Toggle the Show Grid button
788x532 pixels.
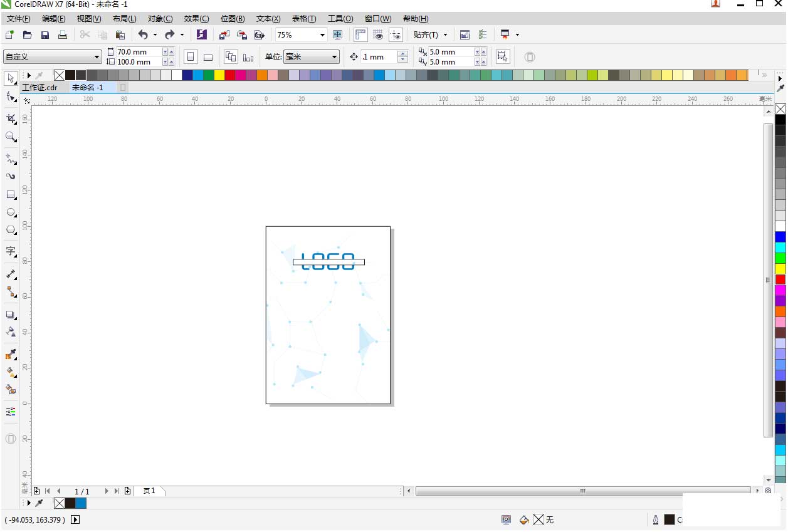(x=378, y=35)
